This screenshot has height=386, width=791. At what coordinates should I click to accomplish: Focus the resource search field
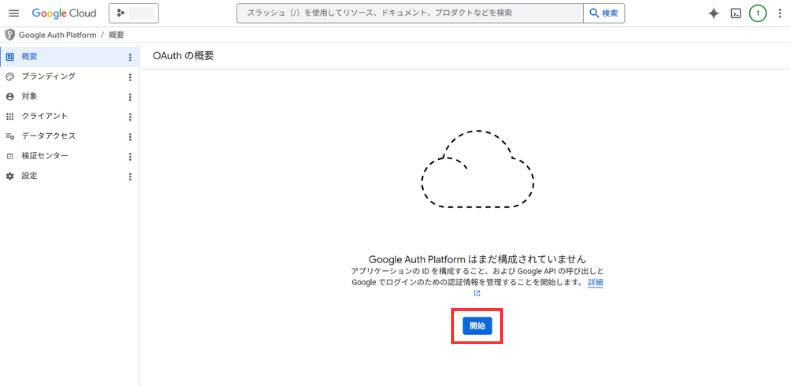[410, 14]
